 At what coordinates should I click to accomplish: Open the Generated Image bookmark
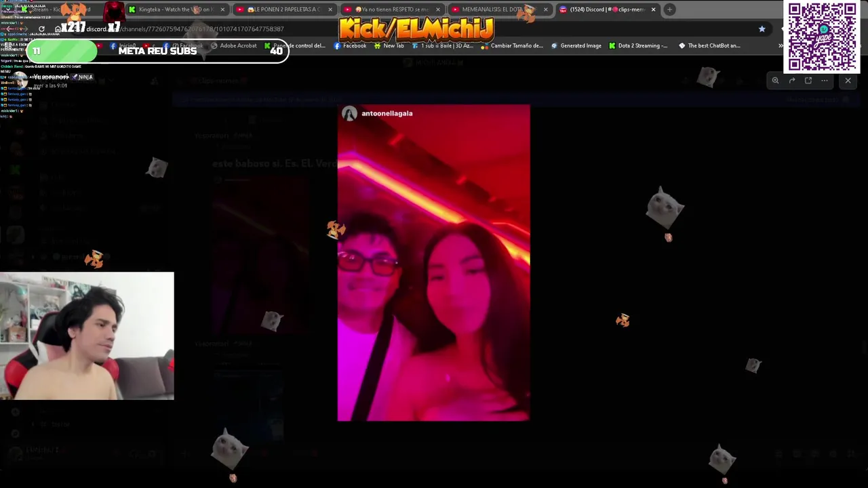pos(576,45)
